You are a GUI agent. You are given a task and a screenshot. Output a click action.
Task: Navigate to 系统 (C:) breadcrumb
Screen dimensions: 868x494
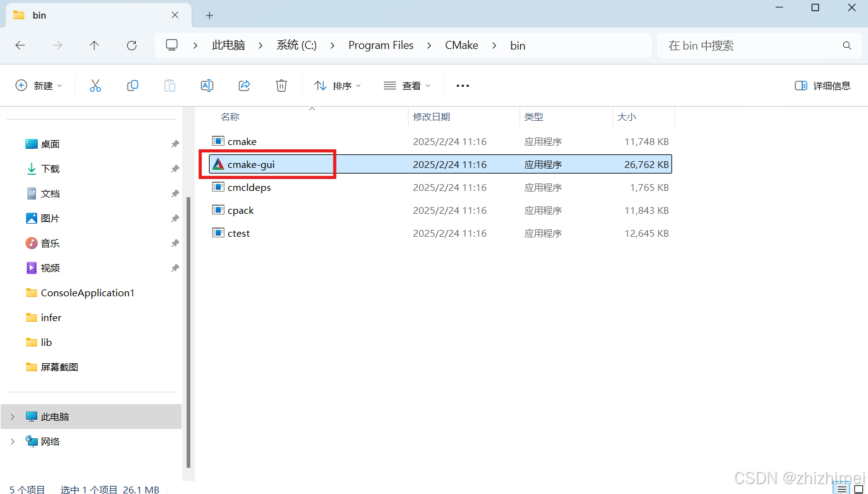(x=296, y=45)
